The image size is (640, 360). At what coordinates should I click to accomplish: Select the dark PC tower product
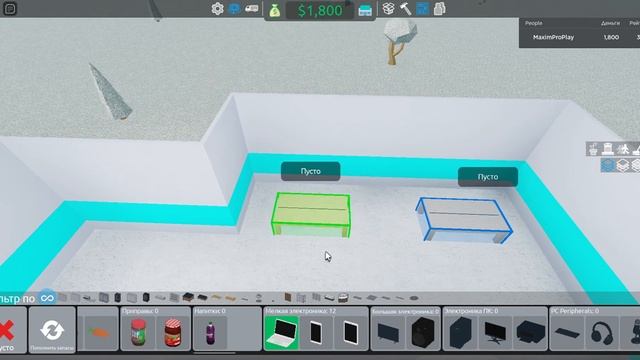[460, 333]
